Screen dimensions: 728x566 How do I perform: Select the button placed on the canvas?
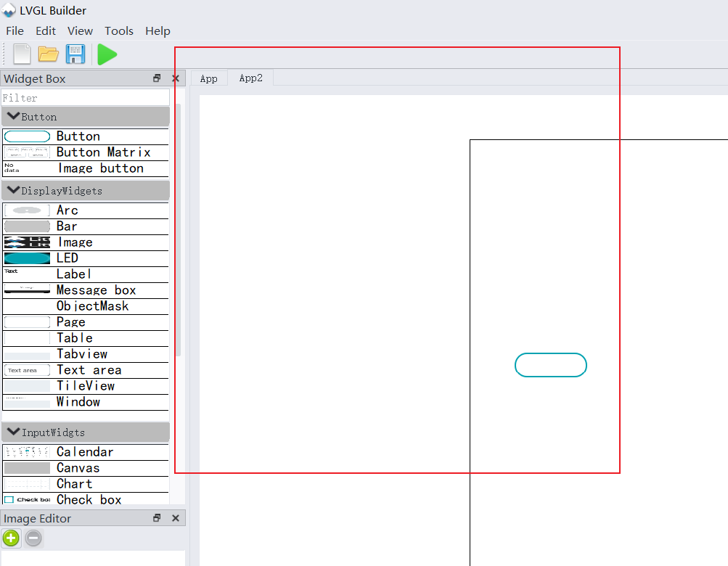point(550,365)
